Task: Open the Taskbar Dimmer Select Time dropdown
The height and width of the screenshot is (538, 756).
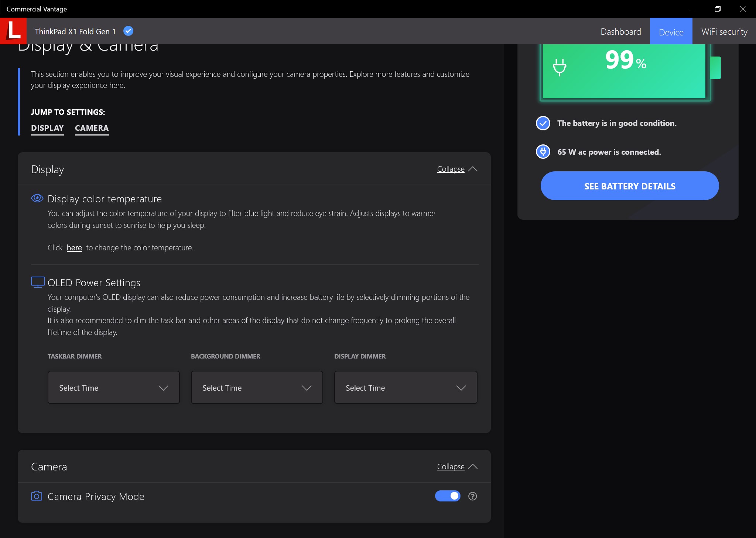Action: tap(113, 388)
